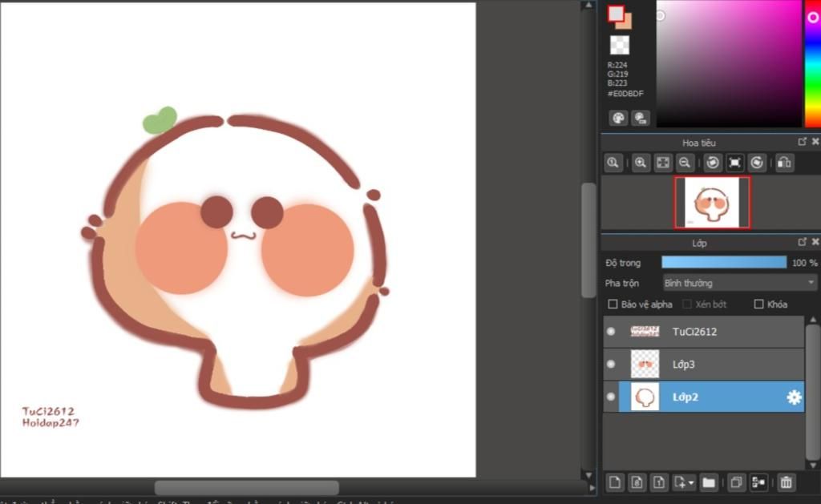Add a new color layer
This screenshot has height=504, width=821.
615,482
